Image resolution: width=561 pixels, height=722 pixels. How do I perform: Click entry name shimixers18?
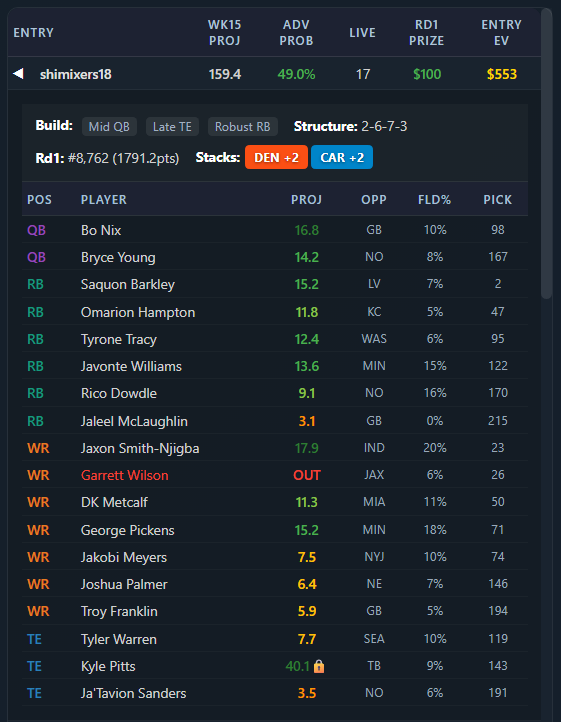coord(76,74)
